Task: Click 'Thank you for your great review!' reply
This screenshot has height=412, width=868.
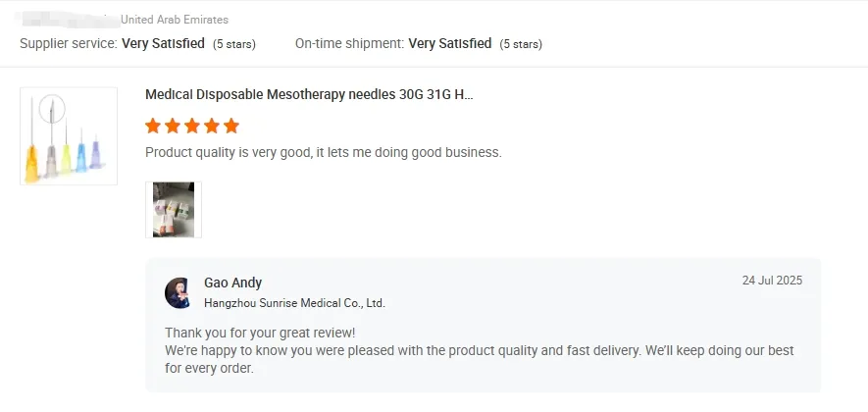Action: 260,333
